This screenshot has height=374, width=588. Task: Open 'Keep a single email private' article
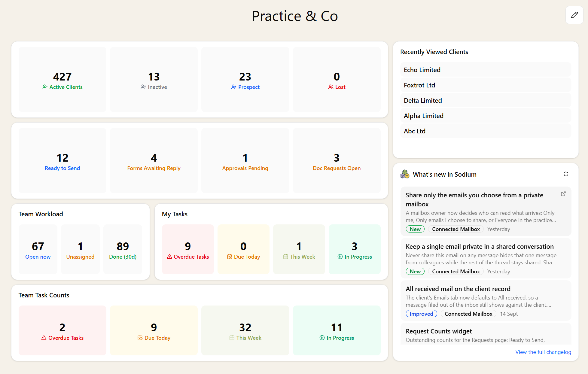486,258
